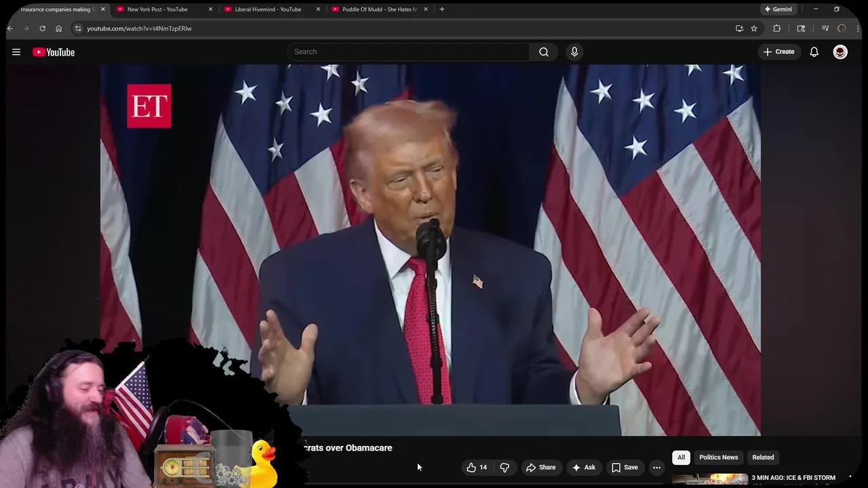This screenshot has height=488, width=868.
Task: Switch to the Puddle Of Mudd tab
Action: coord(378,9)
